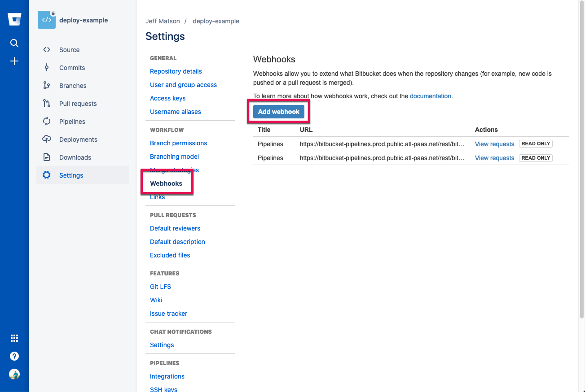Screen dimensions: 585x392
Task: Open Pipelines Integrations settings
Action: click(167, 376)
